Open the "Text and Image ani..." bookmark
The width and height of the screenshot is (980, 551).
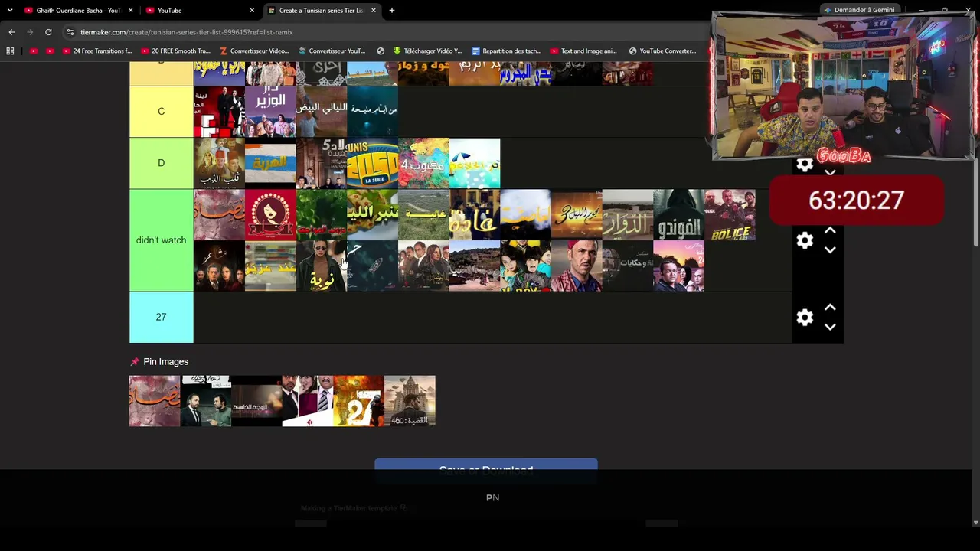click(583, 51)
